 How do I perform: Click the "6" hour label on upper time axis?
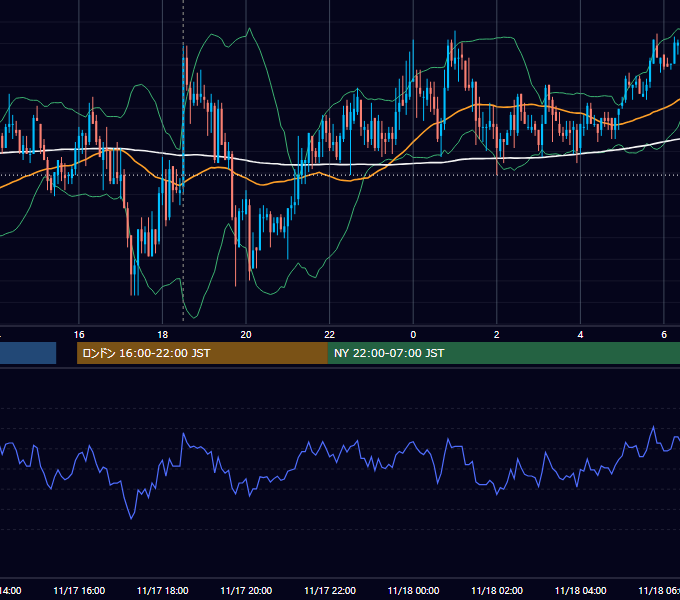(664, 334)
